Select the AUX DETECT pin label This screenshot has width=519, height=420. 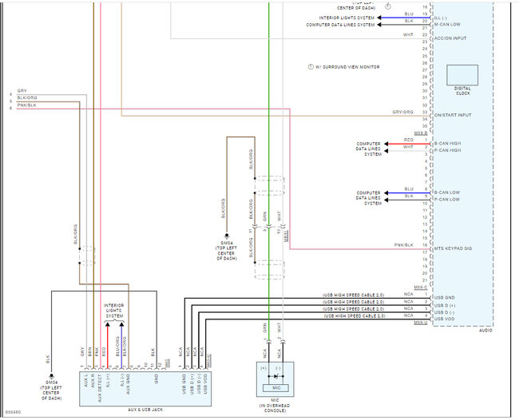(x=100, y=388)
